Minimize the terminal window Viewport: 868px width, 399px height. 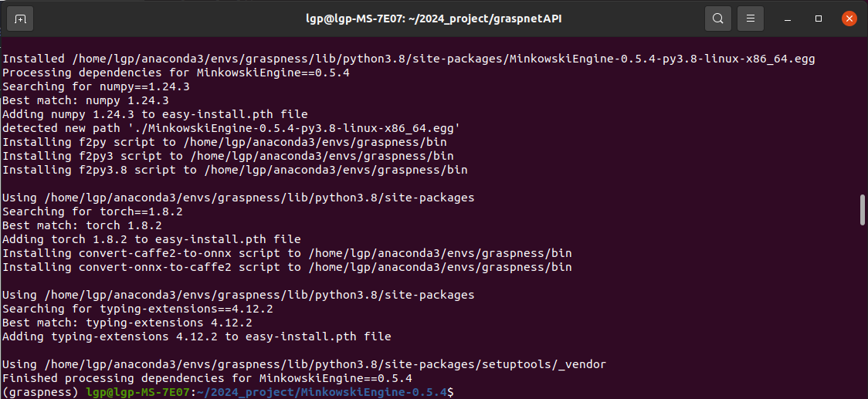coord(788,19)
